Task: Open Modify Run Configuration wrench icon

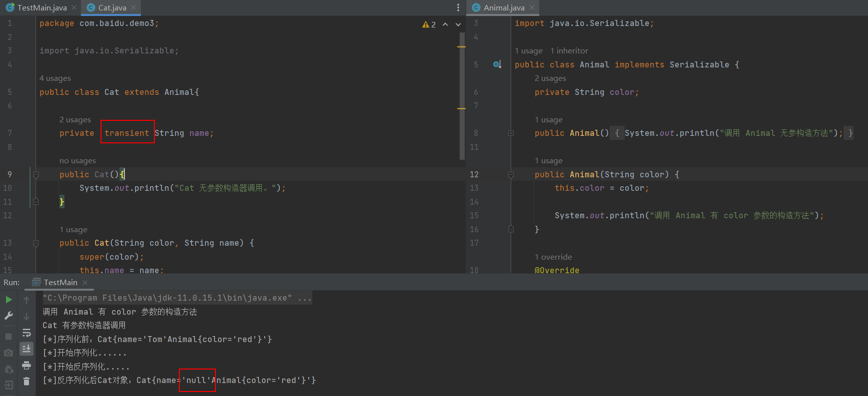Action: pos(8,316)
